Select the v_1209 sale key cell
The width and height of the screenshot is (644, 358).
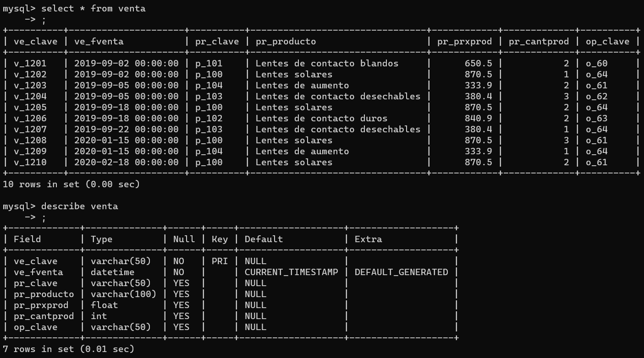[x=30, y=152]
